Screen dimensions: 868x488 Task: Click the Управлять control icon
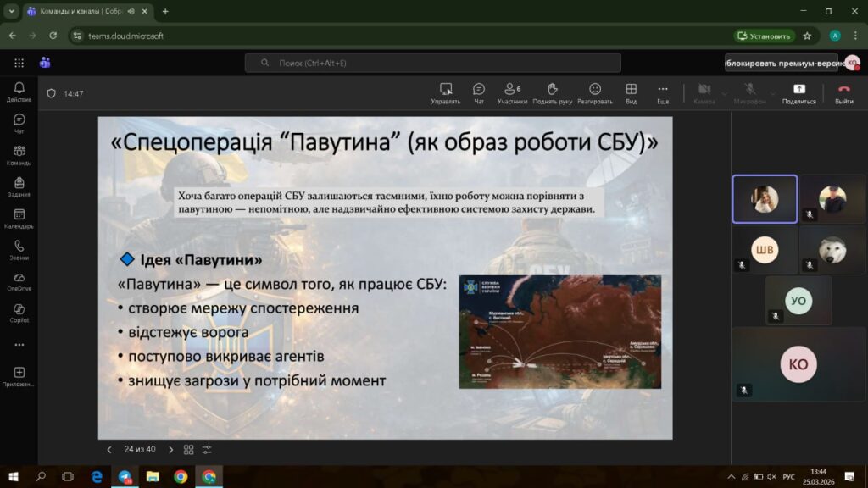445,90
